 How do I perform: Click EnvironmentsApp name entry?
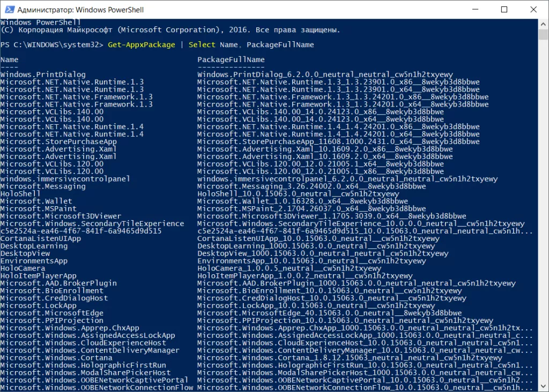pos(34,261)
